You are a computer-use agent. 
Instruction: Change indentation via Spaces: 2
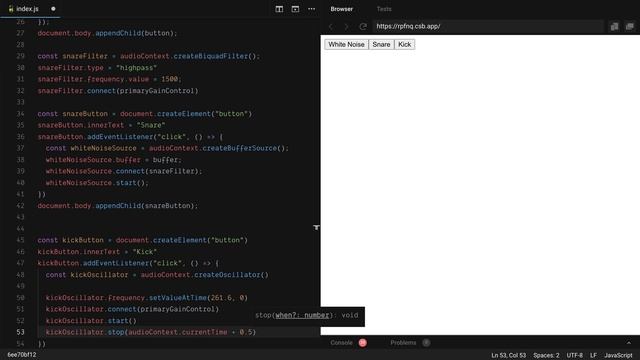click(546, 356)
